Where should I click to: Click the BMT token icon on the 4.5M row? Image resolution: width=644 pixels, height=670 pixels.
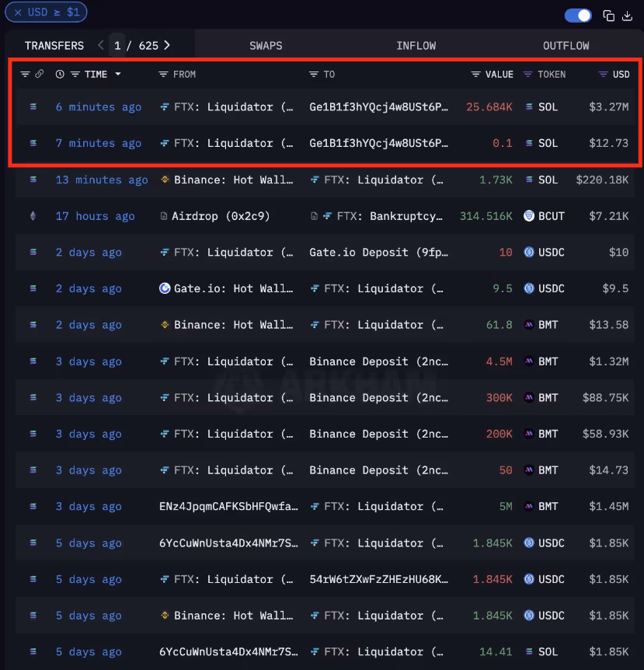(529, 361)
